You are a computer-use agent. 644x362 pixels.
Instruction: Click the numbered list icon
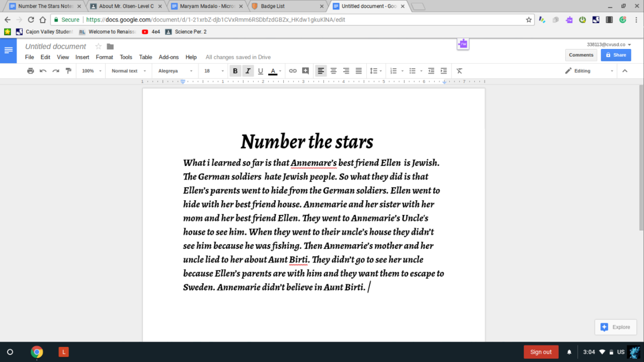[393, 71]
